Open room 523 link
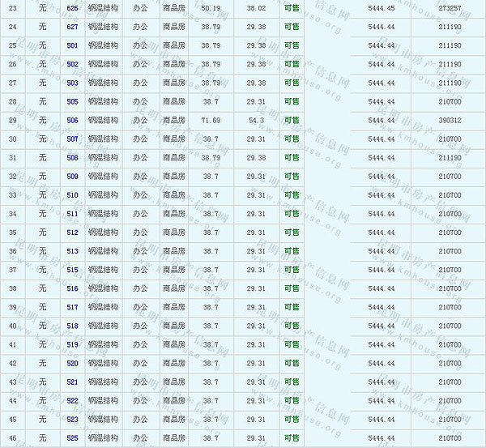486x448 pixels. pos(73,419)
